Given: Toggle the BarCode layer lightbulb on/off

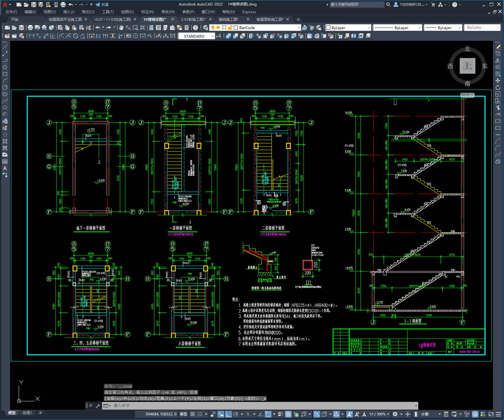Looking at the screenshot, I should point(213,28).
